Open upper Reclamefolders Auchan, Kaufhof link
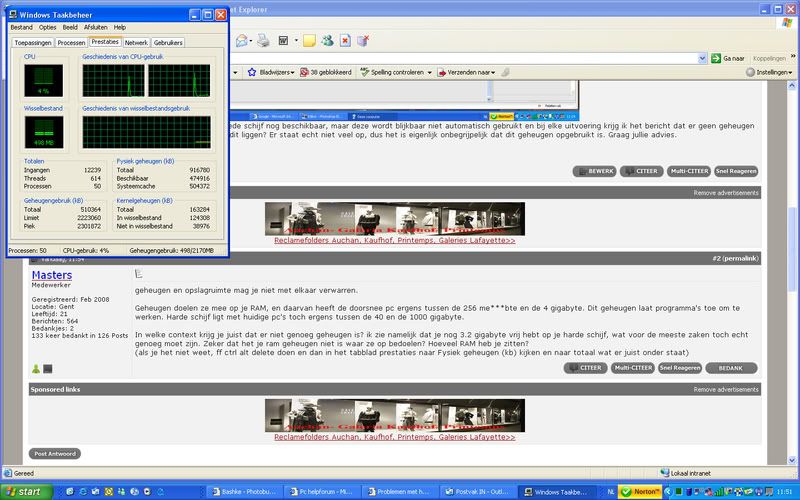Image resolution: width=800 pixels, height=500 pixels. (394, 240)
